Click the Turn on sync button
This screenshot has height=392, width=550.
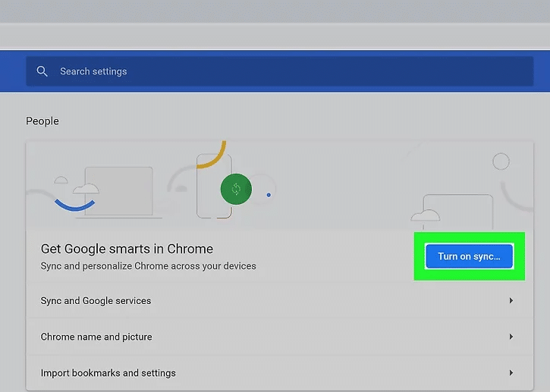point(469,256)
